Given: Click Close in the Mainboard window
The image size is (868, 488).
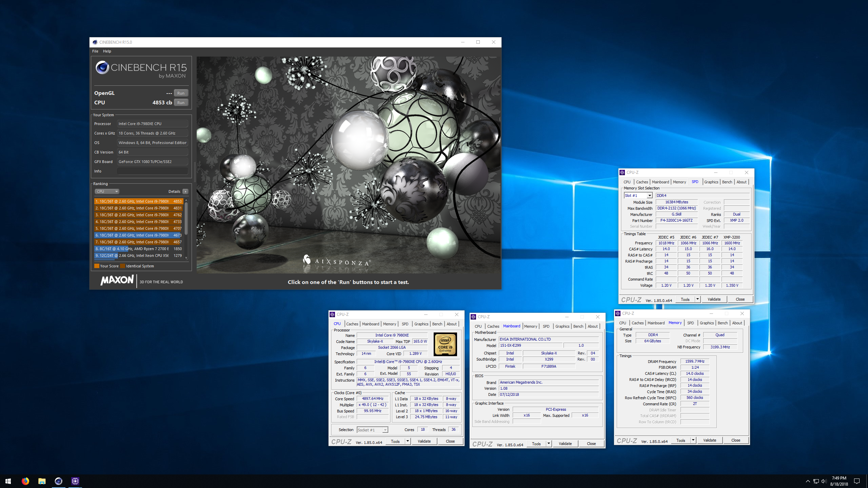Looking at the screenshot, I should [x=591, y=444].
